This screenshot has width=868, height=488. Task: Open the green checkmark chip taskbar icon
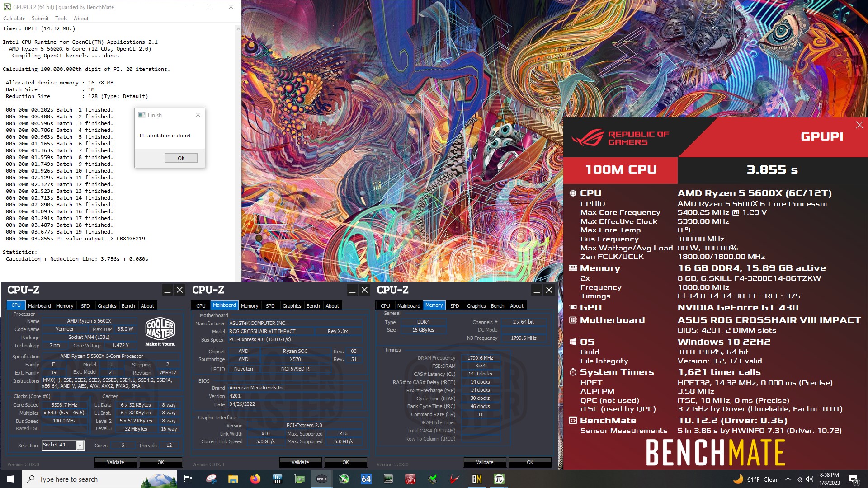coord(433,479)
